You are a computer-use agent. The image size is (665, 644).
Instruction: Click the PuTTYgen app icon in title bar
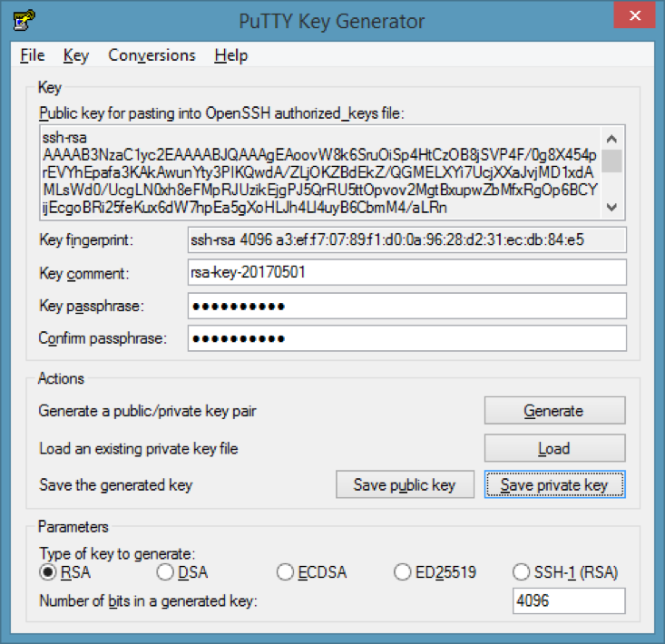tap(24, 20)
